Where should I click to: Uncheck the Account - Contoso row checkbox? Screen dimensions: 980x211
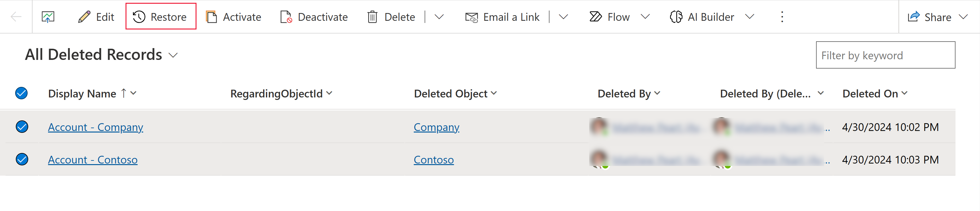point(22,159)
